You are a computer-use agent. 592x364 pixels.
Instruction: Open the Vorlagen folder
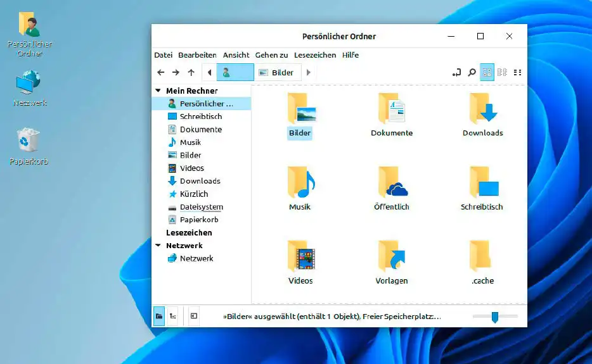tap(392, 256)
